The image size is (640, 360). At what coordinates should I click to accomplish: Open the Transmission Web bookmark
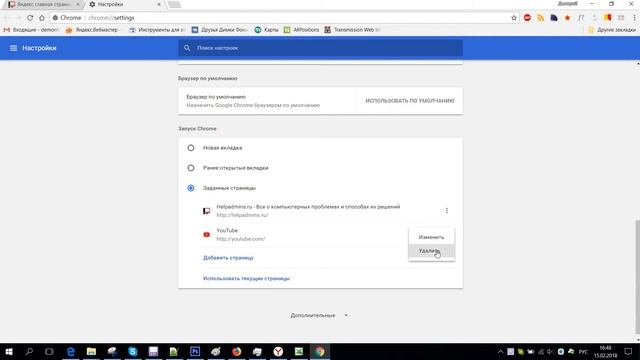click(x=353, y=30)
